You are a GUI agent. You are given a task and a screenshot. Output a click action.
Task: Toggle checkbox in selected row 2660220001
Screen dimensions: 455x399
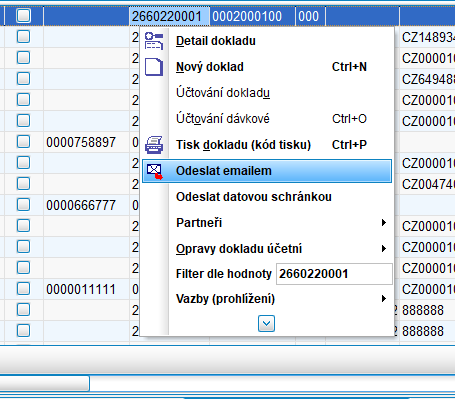point(23,16)
